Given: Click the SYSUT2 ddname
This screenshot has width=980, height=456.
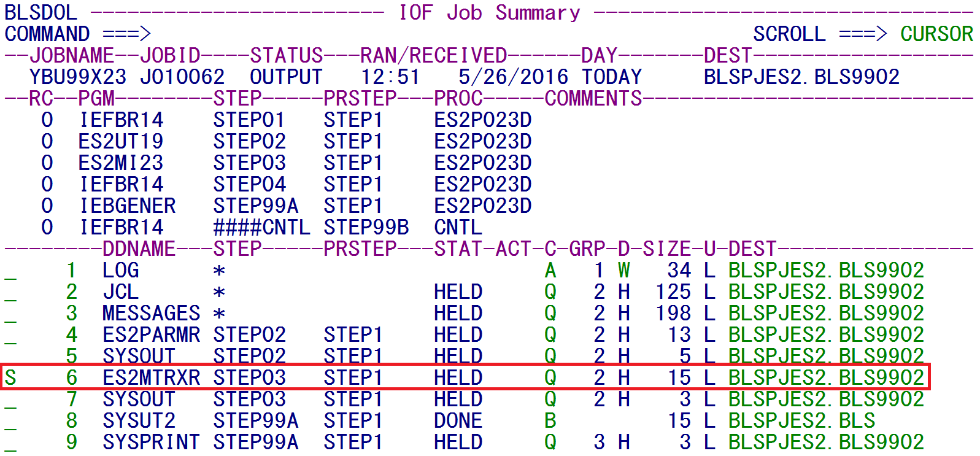Looking at the screenshot, I should point(139,421).
